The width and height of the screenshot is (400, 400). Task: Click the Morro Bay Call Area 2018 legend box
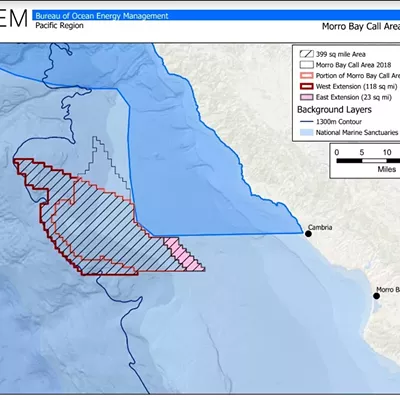coord(306,65)
